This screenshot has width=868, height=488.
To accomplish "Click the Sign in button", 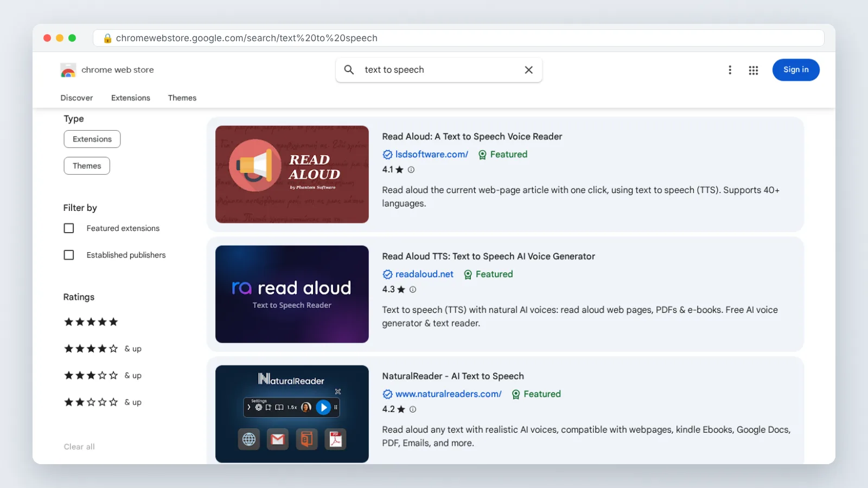I will coord(796,70).
